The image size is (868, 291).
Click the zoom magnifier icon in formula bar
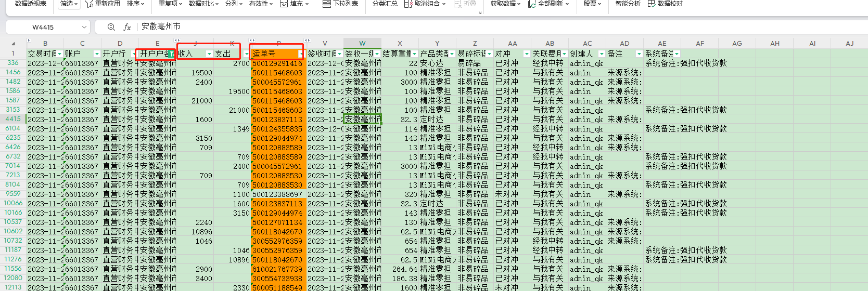coord(111,27)
